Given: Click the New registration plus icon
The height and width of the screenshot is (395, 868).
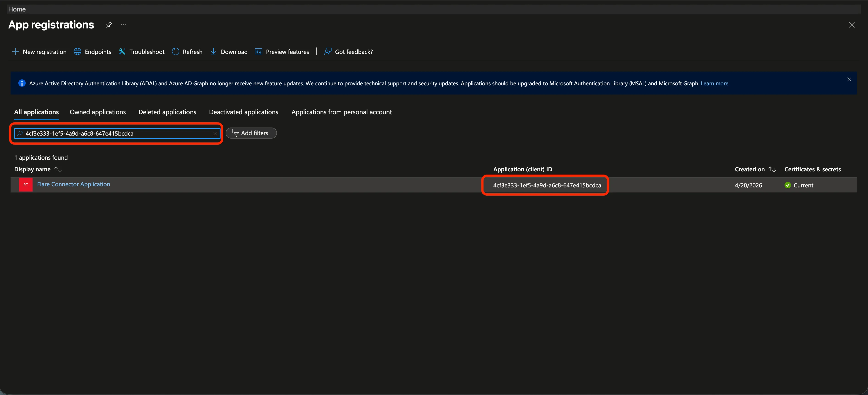Looking at the screenshot, I should click(16, 52).
